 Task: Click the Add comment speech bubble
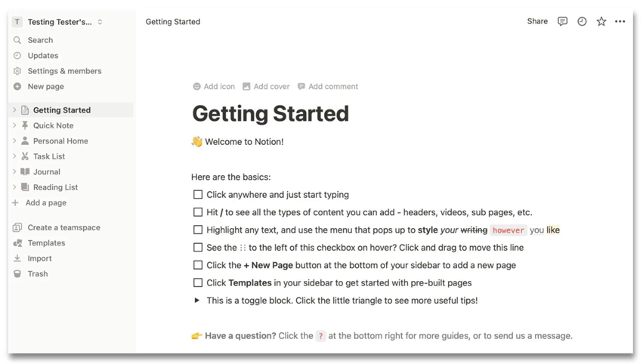pyautogui.click(x=301, y=87)
